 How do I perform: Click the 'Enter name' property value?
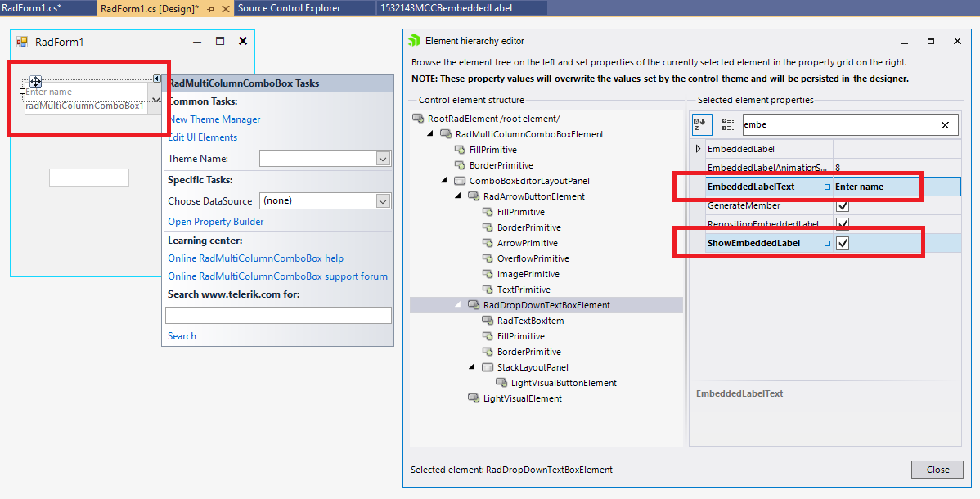coord(860,187)
